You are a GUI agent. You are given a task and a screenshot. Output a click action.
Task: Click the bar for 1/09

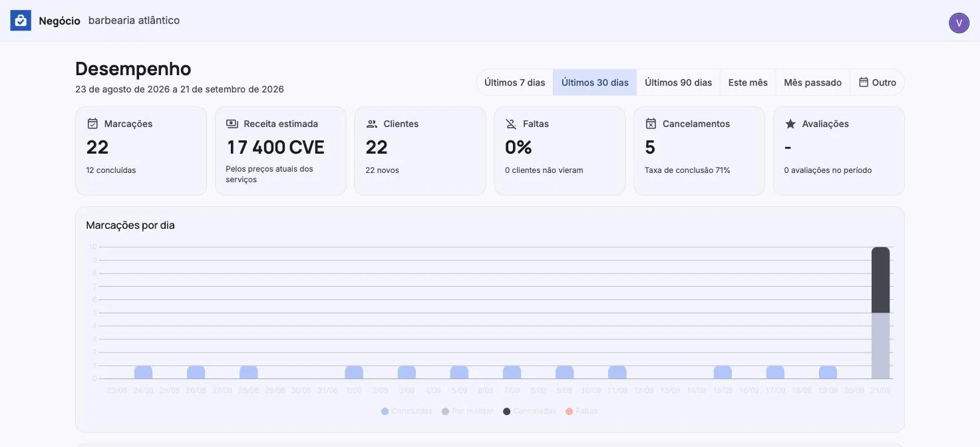[354, 372]
